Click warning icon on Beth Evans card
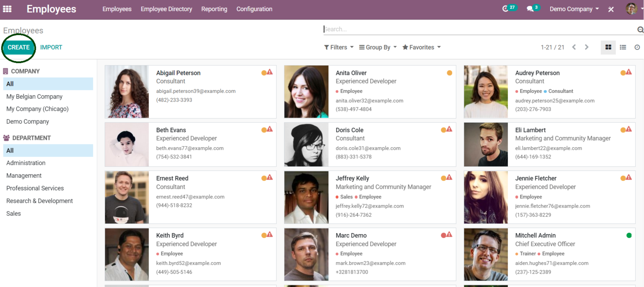 (270, 129)
